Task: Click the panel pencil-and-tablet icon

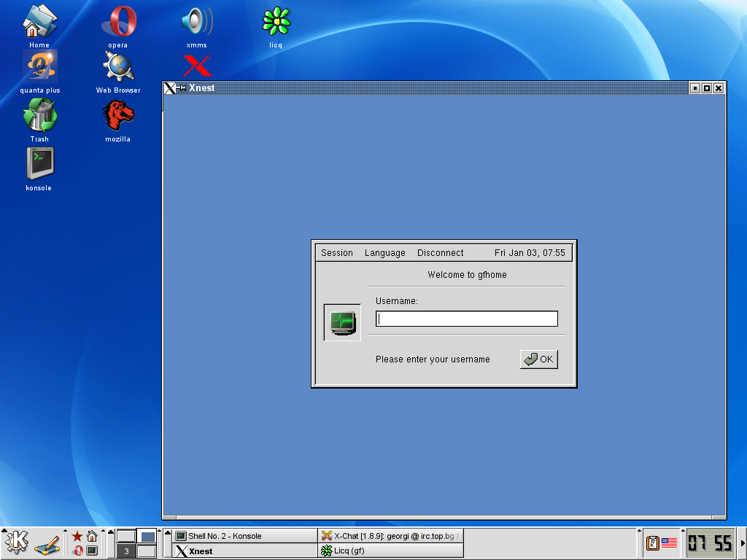Action: (x=47, y=544)
